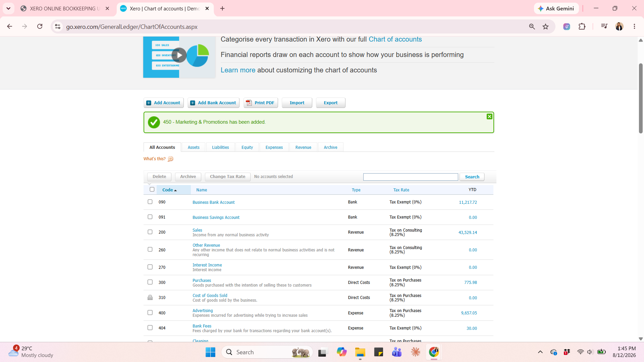
Task: Expand the tab search dropdown arrow
Action: (x=8, y=8)
